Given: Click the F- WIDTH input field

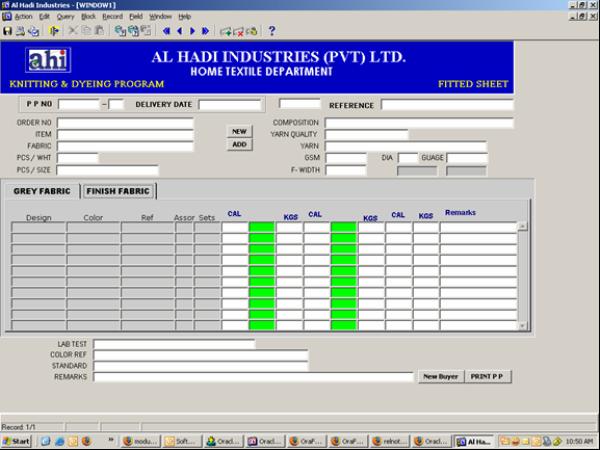Looking at the screenshot, I should 346,170.
